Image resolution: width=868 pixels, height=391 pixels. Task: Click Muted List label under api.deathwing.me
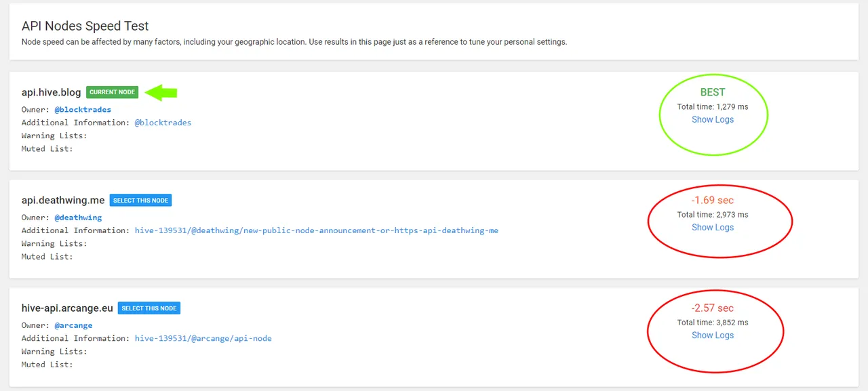pos(47,257)
